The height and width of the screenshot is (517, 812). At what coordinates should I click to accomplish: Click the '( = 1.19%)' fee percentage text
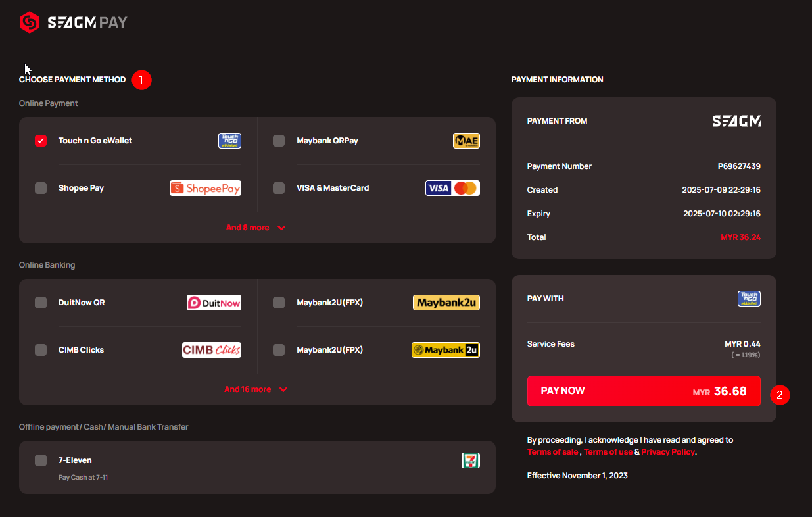pos(746,355)
